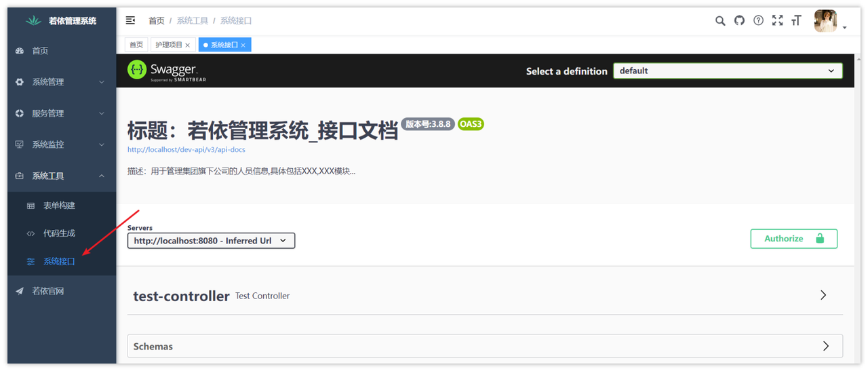This screenshot has width=868, height=371.
Task: Click the Swagger logo
Action: pyautogui.click(x=167, y=71)
